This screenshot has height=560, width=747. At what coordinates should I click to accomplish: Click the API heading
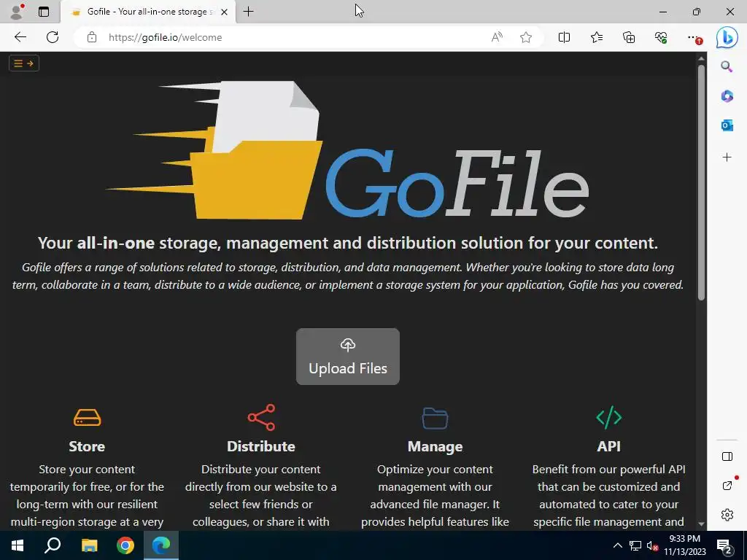[x=609, y=447]
